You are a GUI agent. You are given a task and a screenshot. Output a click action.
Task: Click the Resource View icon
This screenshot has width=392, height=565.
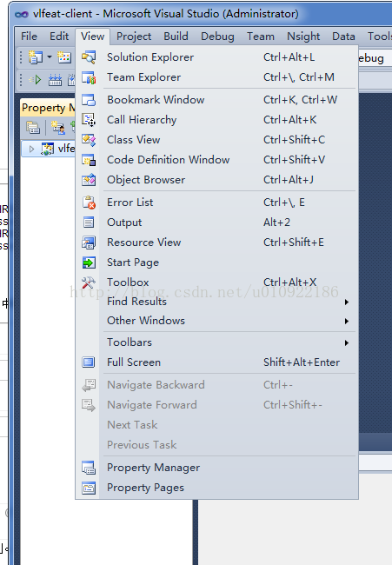pyautogui.click(x=89, y=243)
